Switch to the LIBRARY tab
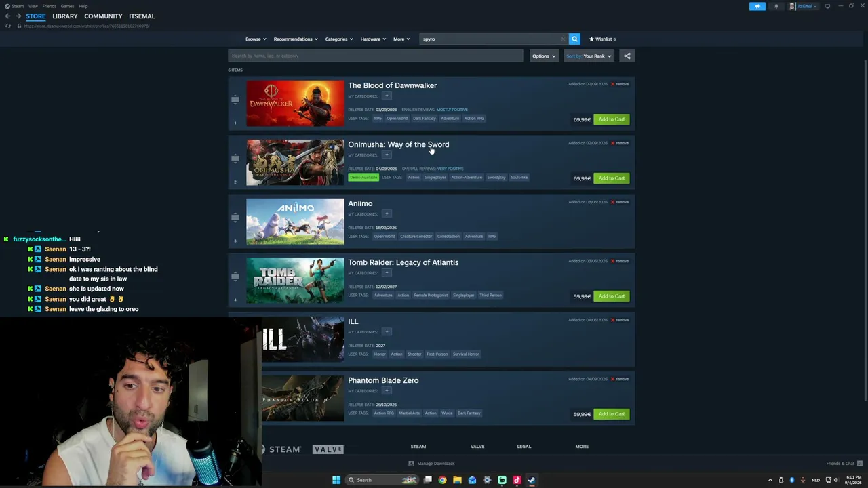The height and width of the screenshot is (488, 868). [65, 16]
